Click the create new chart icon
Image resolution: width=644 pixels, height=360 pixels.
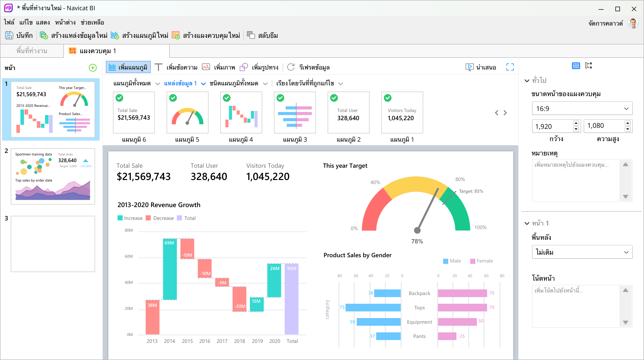click(x=115, y=35)
